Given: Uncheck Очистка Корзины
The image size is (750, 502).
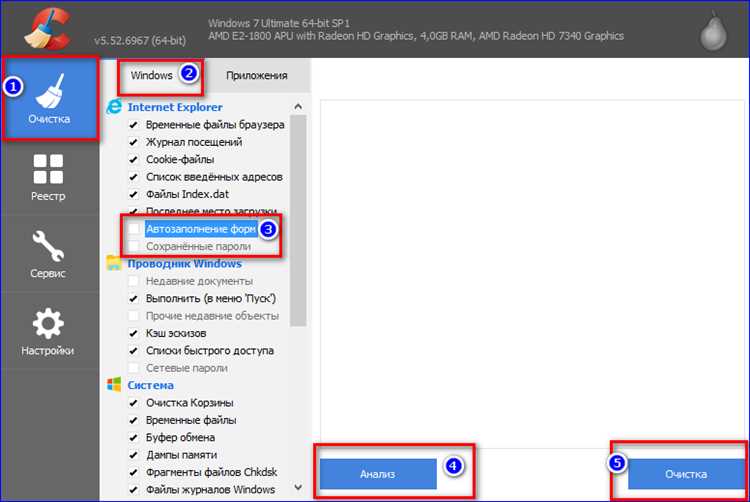Looking at the screenshot, I should pyautogui.click(x=133, y=403).
